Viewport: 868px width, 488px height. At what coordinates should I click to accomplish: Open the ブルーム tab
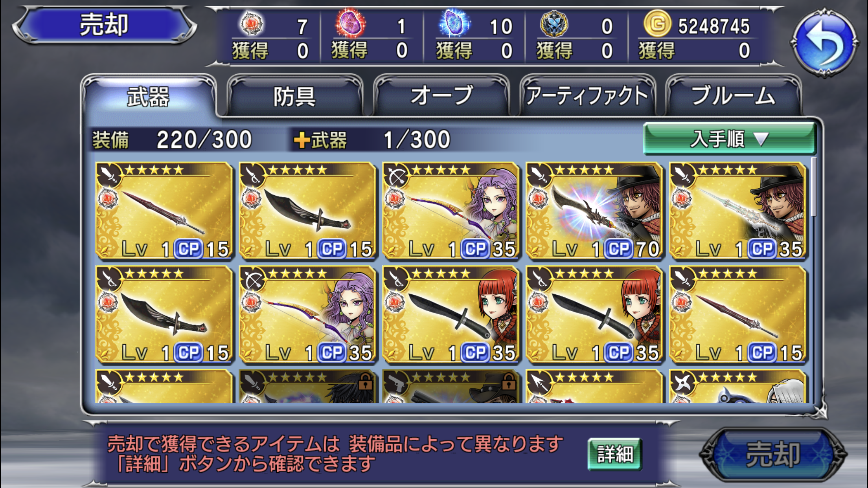(x=733, y=96)
